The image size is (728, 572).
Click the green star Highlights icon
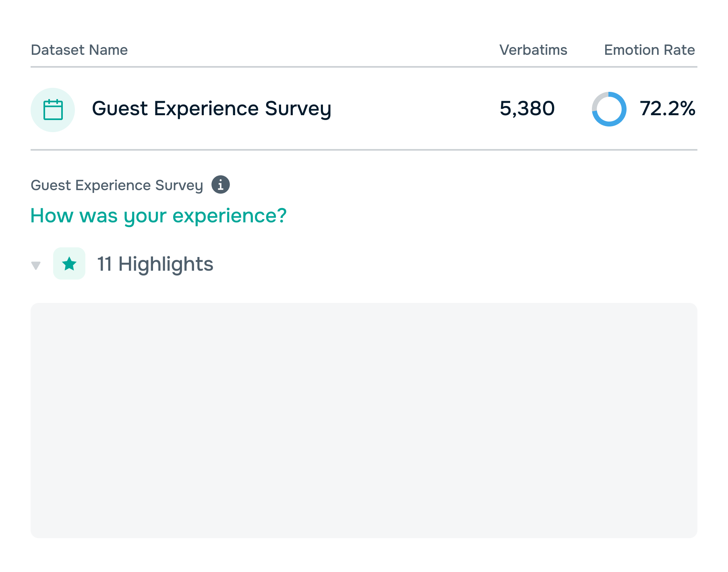tap(69, 264)
